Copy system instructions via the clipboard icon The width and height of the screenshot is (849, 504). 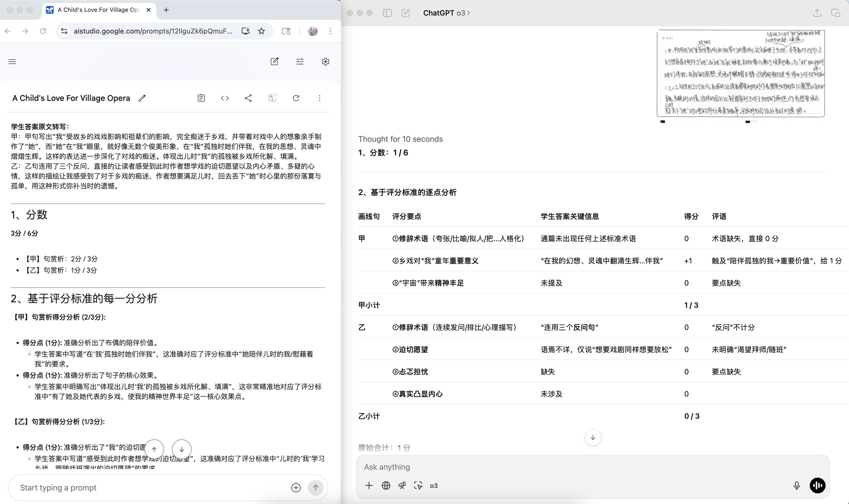point(201,98)
